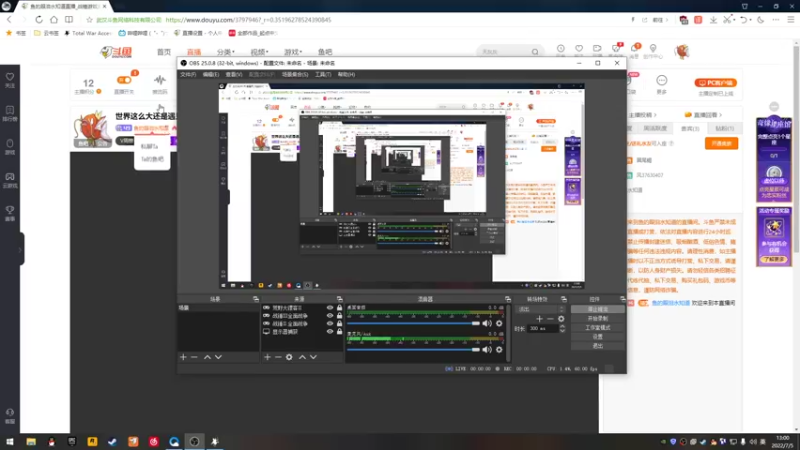Decrease transition duration with down stepper
The width and height of the screenshot is (800, 450).
pos(562,331)
